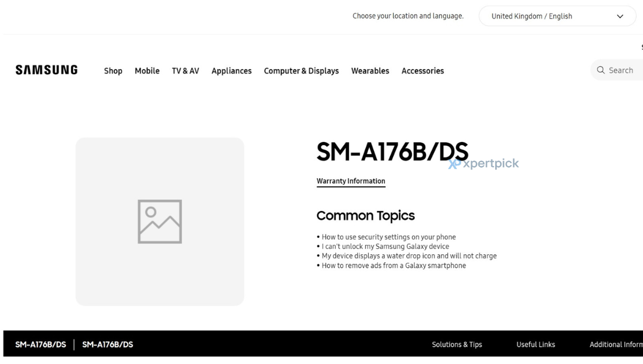The width and height of the screenshot is (643, 364).
Task: Open the Wearables menu
Action: click(x=370, y=71)
